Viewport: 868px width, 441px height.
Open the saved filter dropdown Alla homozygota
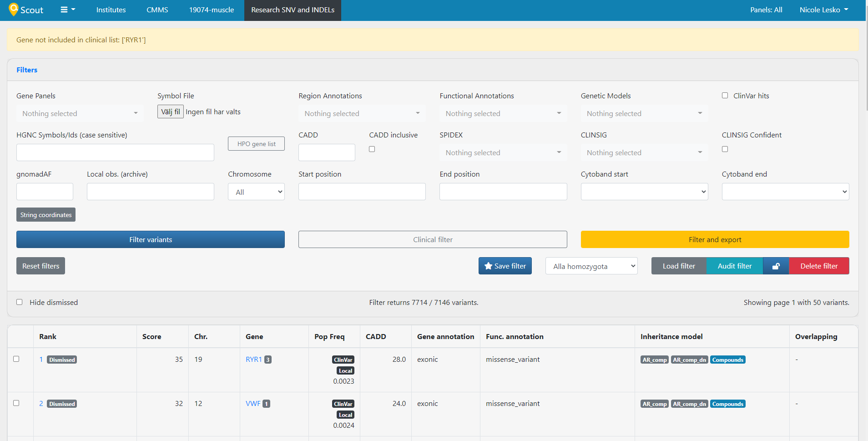[591, 266]
